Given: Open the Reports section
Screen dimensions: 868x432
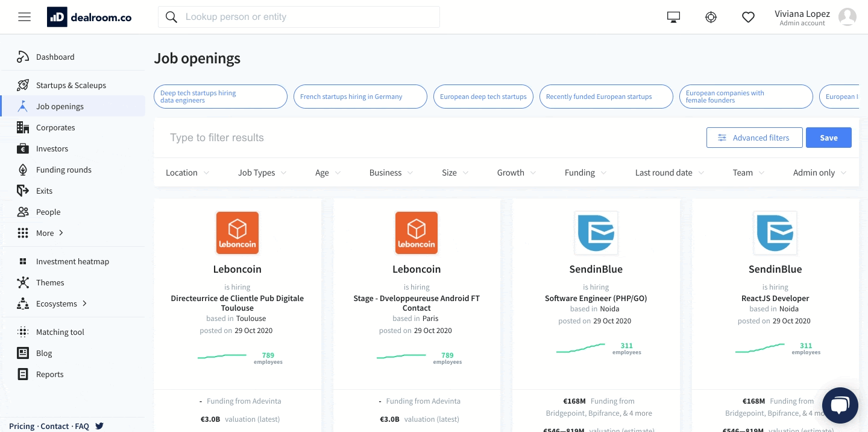Looking at the screenshot, I should (49, 374).
